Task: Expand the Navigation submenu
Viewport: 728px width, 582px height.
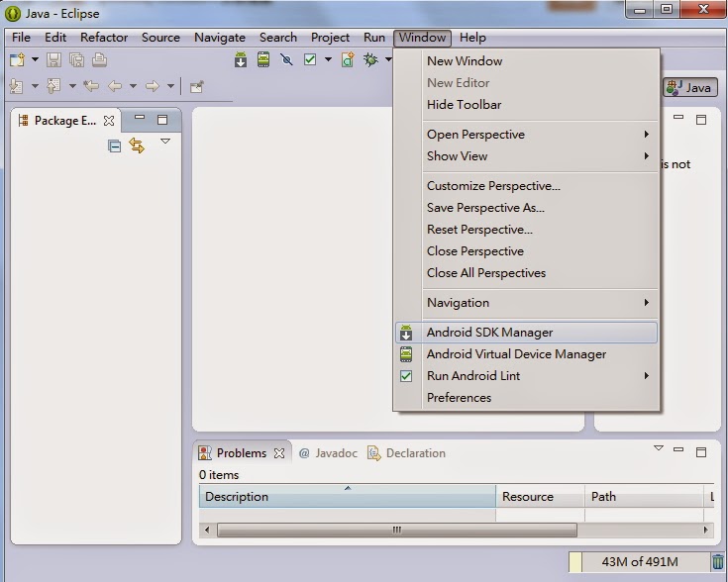Action: pyautogui.click(x=527, y=303)
